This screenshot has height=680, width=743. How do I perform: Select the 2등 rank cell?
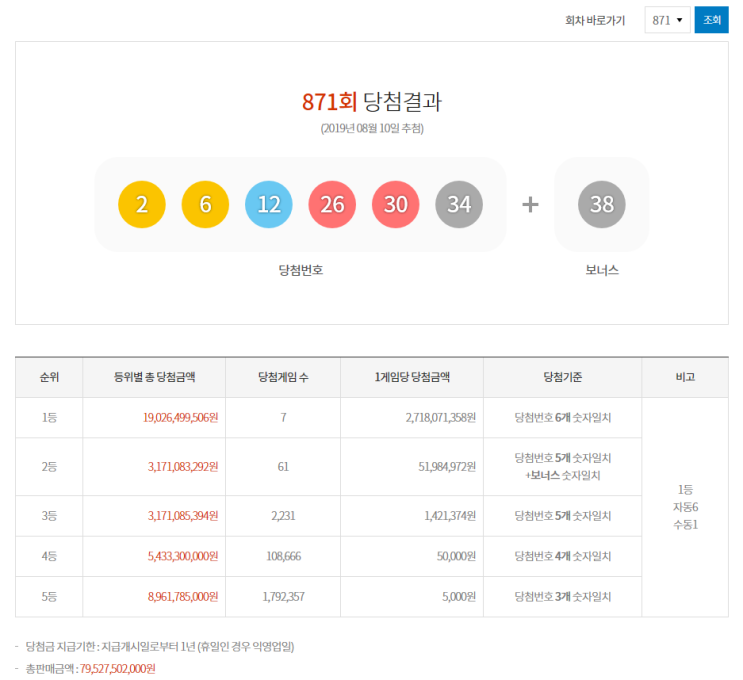(x=49, y=467)
